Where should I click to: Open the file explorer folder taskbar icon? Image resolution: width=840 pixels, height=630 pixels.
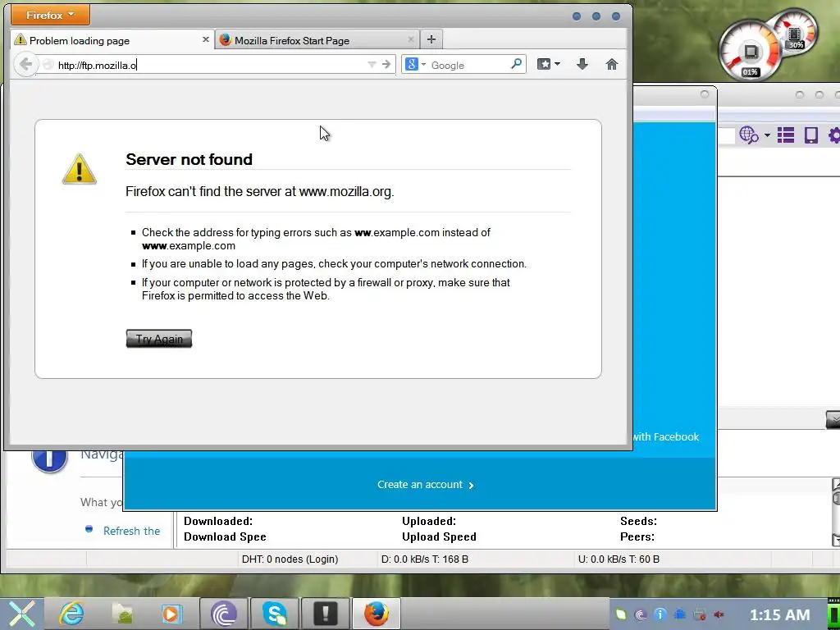(123, 614)
